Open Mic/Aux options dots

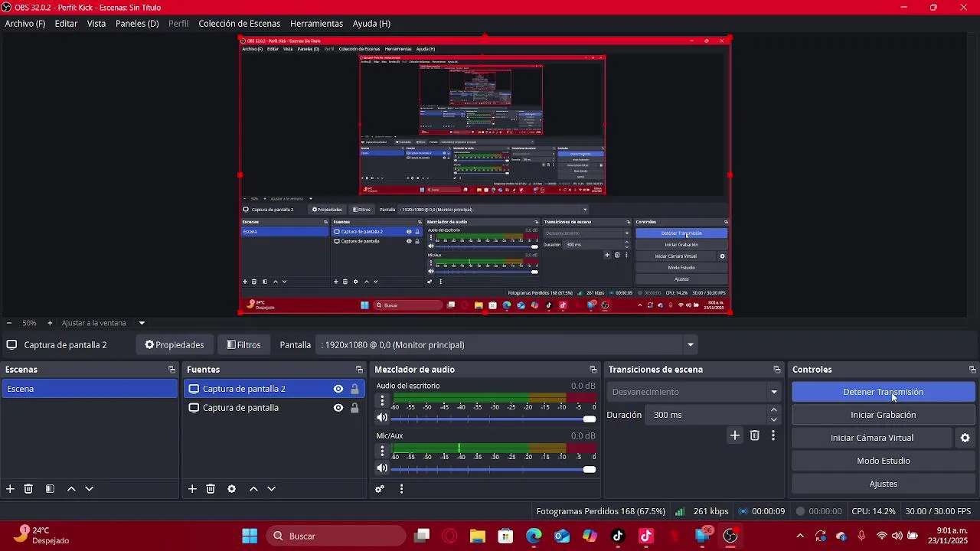382,451
